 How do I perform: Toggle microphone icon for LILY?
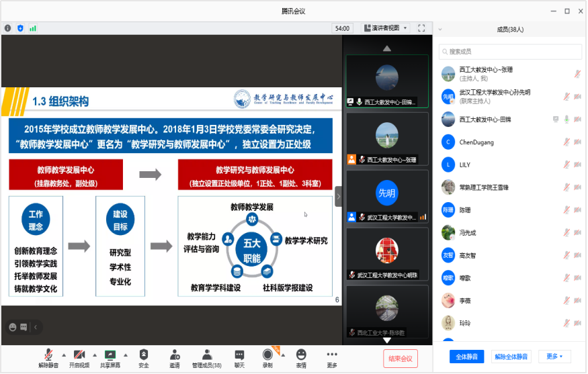(x=566, y=165)
